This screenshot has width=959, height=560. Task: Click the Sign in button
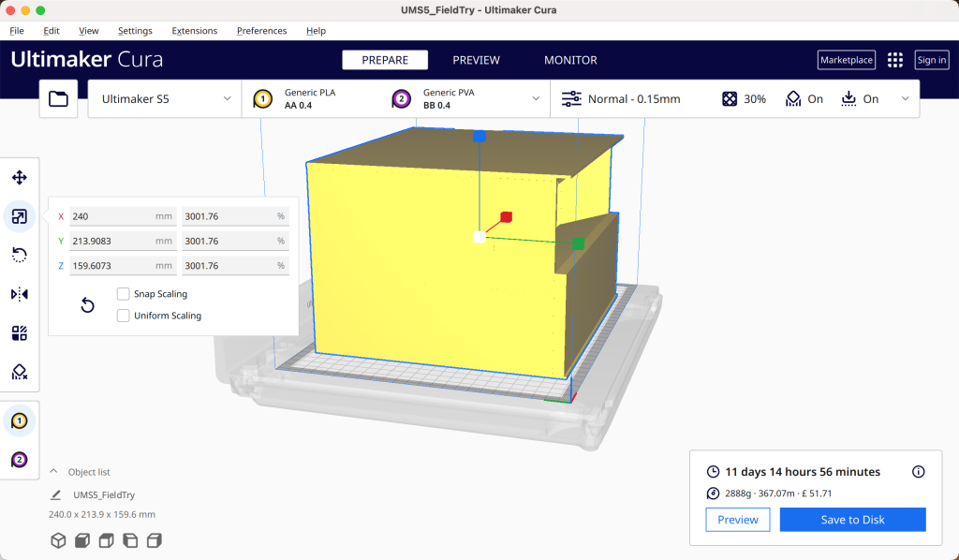[932, 60]
